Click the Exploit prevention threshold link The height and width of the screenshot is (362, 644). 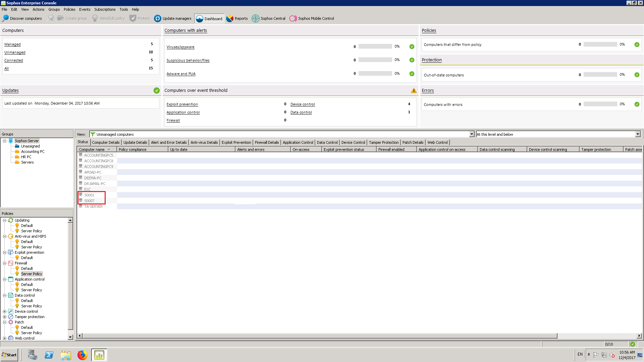point(182,104)
